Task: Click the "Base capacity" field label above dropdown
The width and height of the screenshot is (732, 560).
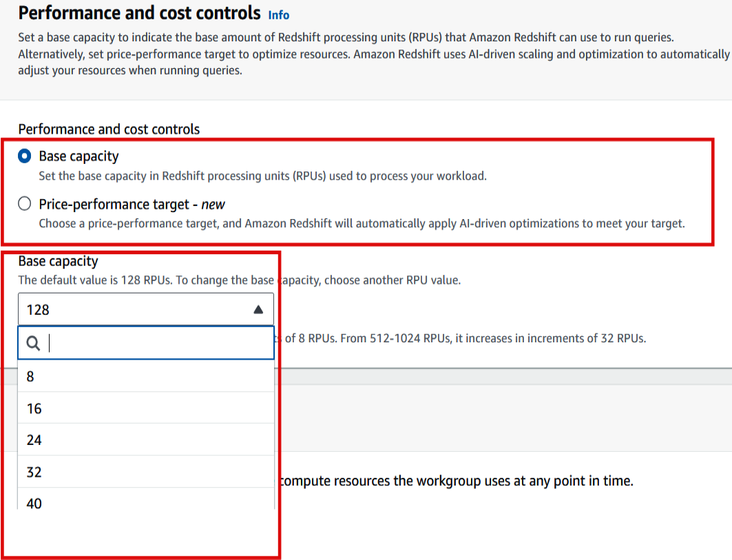Action: (x=58, y=261)
